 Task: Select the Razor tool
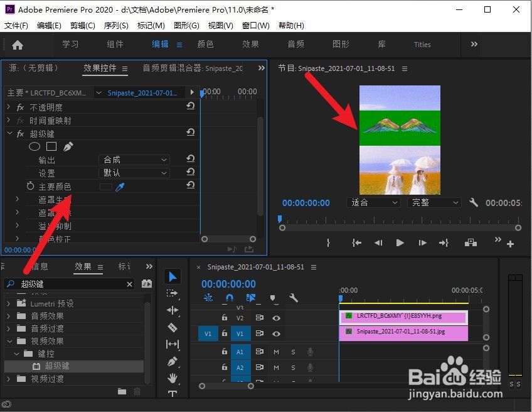[173, 327]
